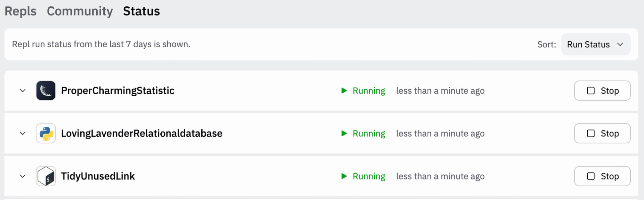This screenshot has height=200, width=644.
Task: Open the Run Status sort dropdown
Action: 595,44
